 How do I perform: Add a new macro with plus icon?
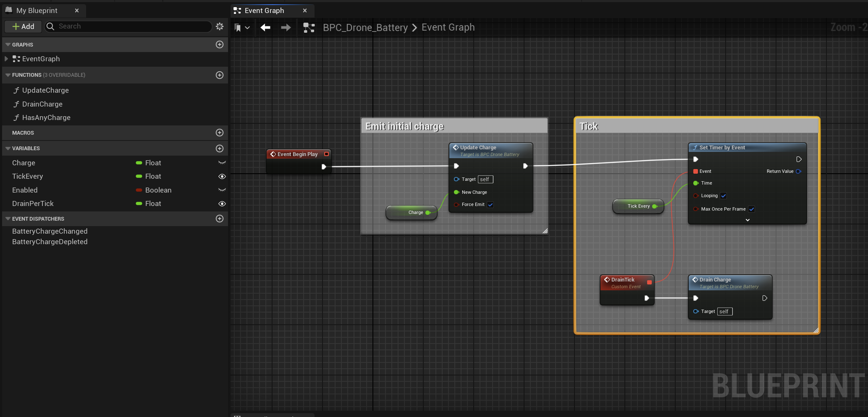coord(220,133)
